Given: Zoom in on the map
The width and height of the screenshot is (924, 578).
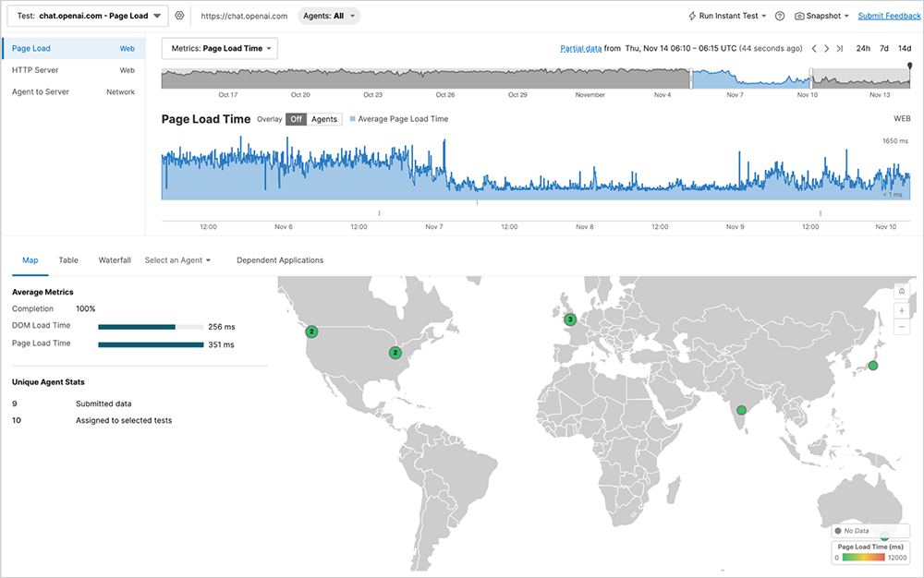Looking at the screenshot, I should point(902,310).
